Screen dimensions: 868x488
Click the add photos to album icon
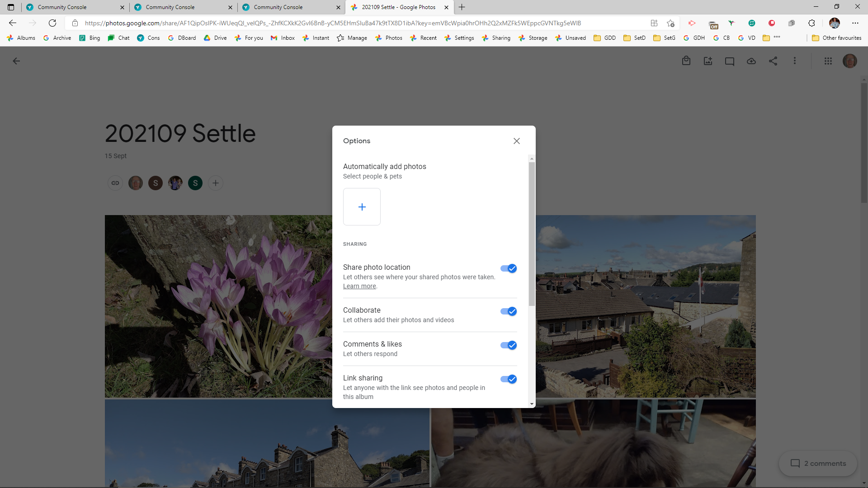click(708, 61)
